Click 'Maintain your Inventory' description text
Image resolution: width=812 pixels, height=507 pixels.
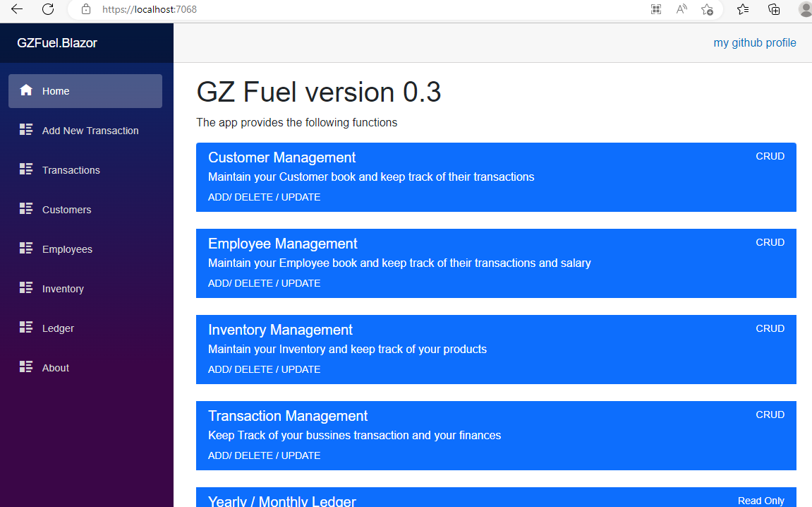[348, 349]
